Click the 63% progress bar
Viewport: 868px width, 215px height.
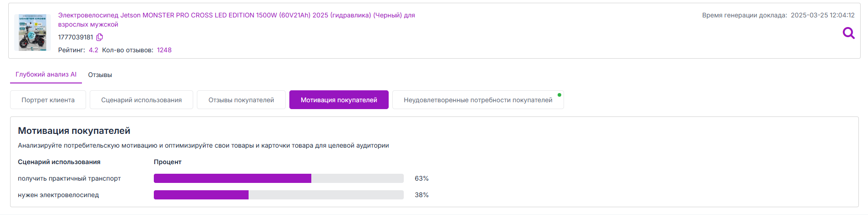[x=278, y=178]
